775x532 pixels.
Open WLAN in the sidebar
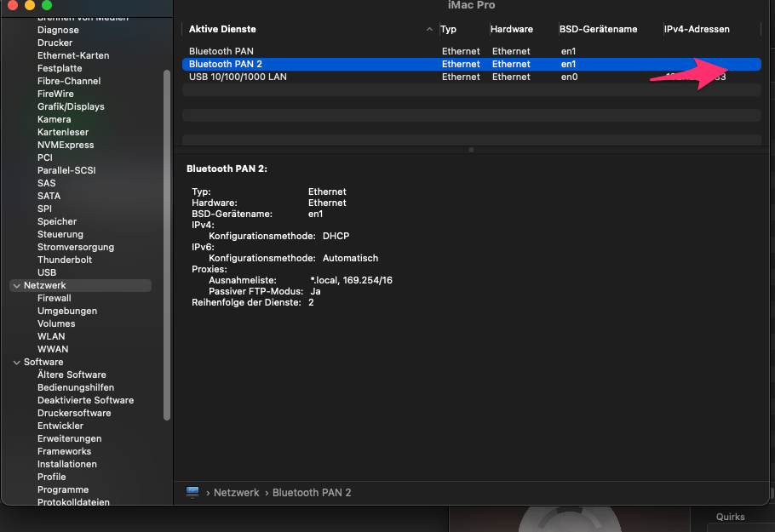click(51, 336)
